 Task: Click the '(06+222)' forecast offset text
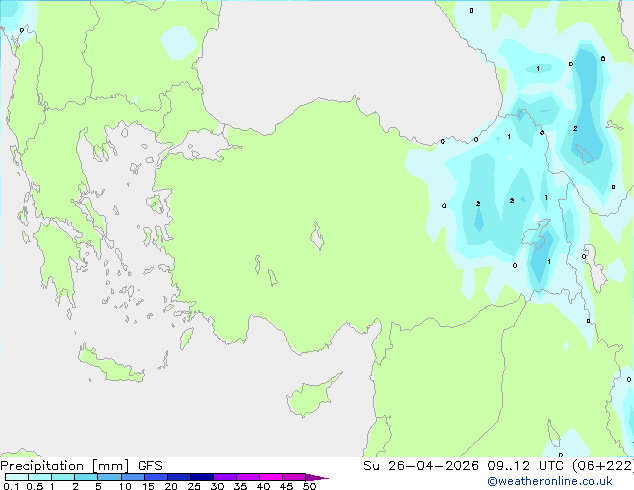click(x=603, y=466)
